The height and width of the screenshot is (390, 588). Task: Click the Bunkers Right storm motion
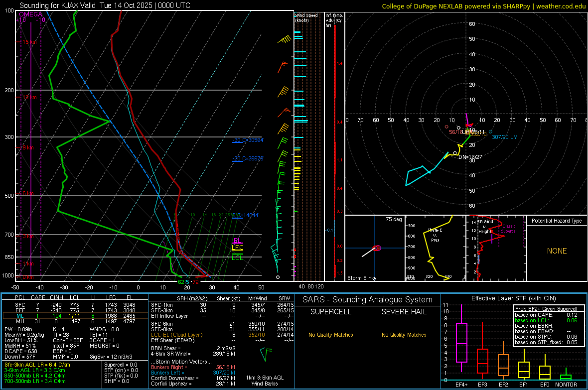[x=193, y=367]
